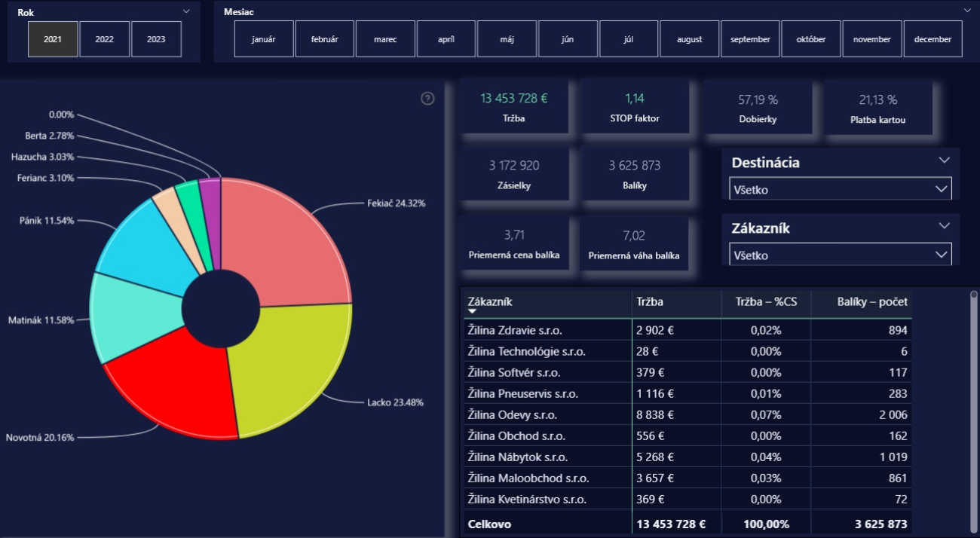The height and width of the screenshot is (538, 980).
Task: Collapse the Rok slicer chevron
Action: pyautogui.click(x=186, y=11)
